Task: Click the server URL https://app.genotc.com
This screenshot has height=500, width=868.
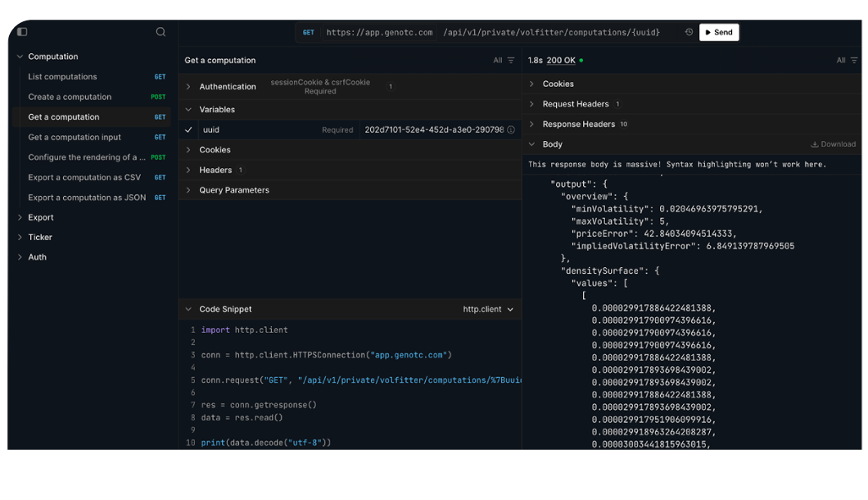Action: [x=379, y=33]
